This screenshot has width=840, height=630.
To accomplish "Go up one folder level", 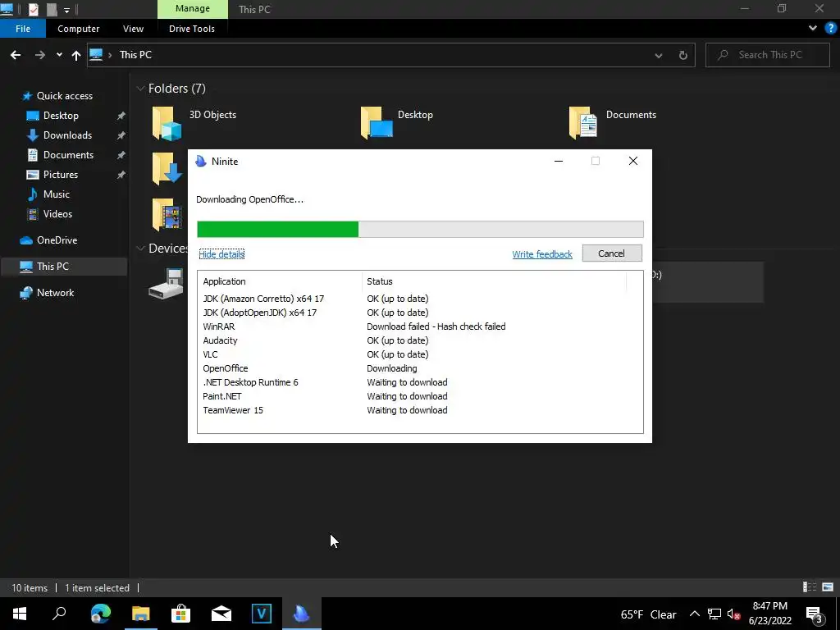I will coord(76,55).
